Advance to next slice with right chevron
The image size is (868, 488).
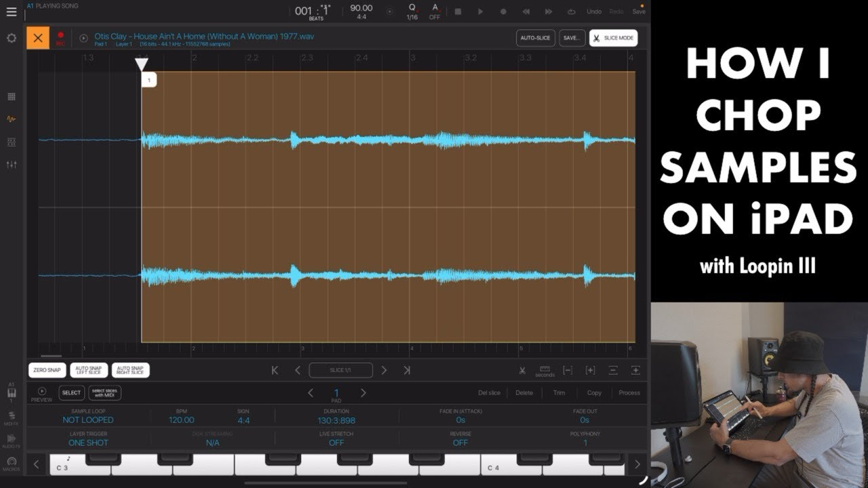pos(384,369)
